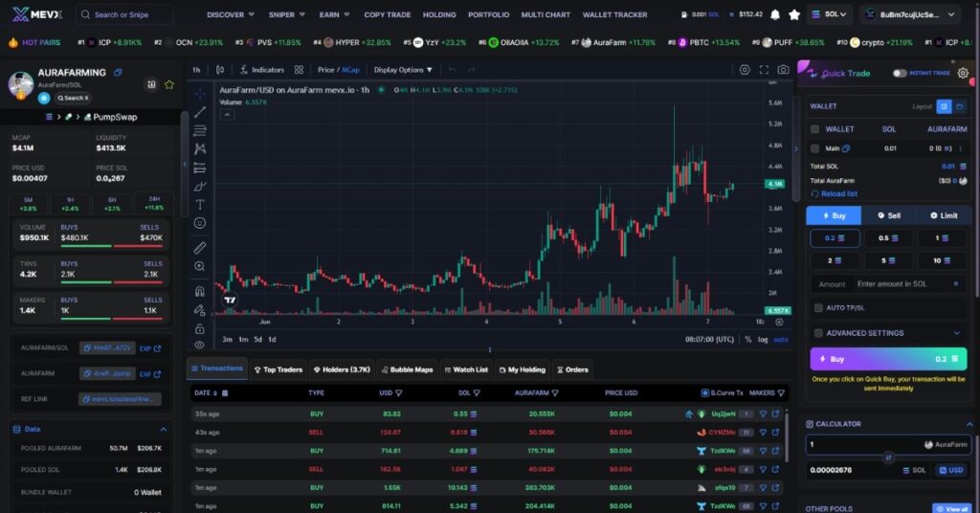Collapse the Calculator section
The height and width of the screenshot is (513, 980).
click(x=969, y=424)
